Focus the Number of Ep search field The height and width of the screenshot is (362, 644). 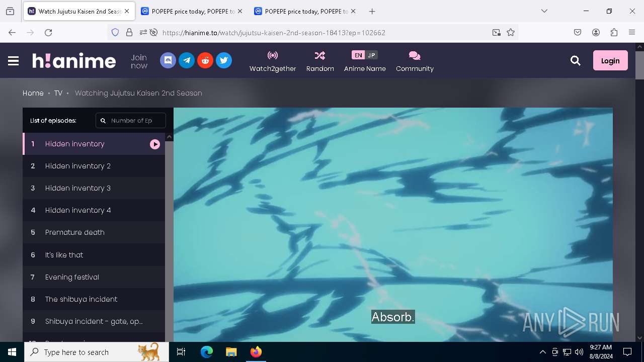131,121
